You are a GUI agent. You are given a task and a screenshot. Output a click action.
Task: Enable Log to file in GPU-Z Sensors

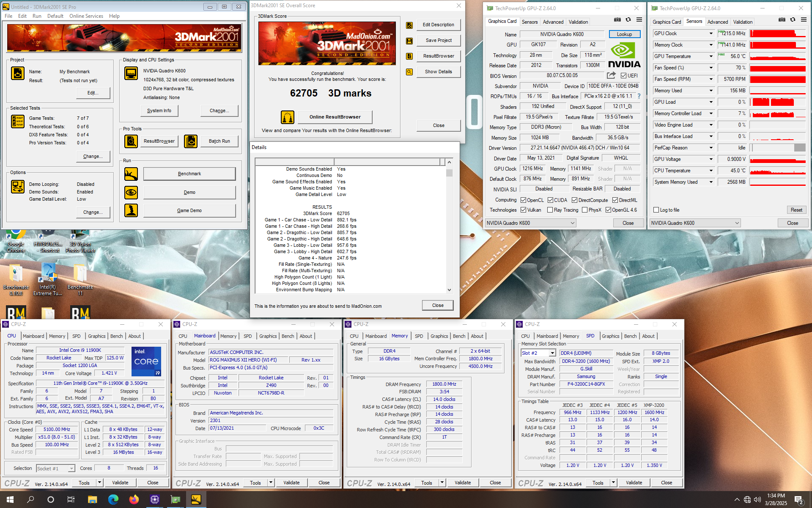(x=656, y=210)
